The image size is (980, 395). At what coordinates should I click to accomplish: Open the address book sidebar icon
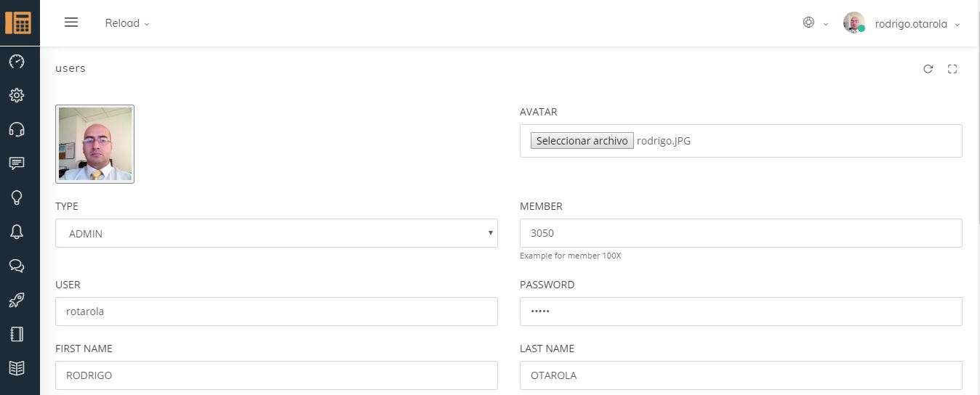coord(17,334)
